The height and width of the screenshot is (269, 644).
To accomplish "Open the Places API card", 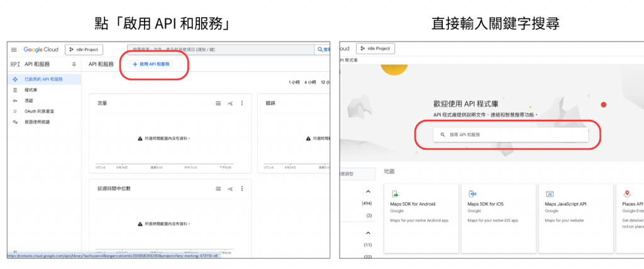I will tap(630, 219).
